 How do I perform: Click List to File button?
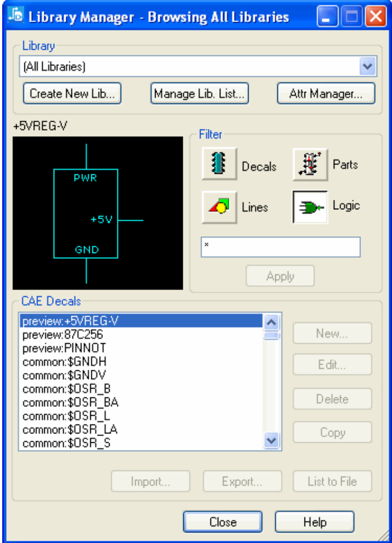click(332, 482)
